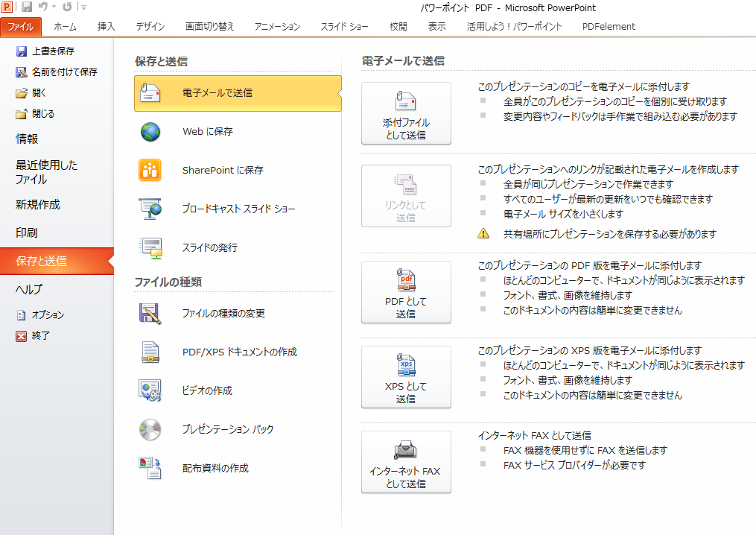Open the undo history dropdown arrow
Viewport: 756px width, 535px height.
pyautogui.click(x=54, y=7)
